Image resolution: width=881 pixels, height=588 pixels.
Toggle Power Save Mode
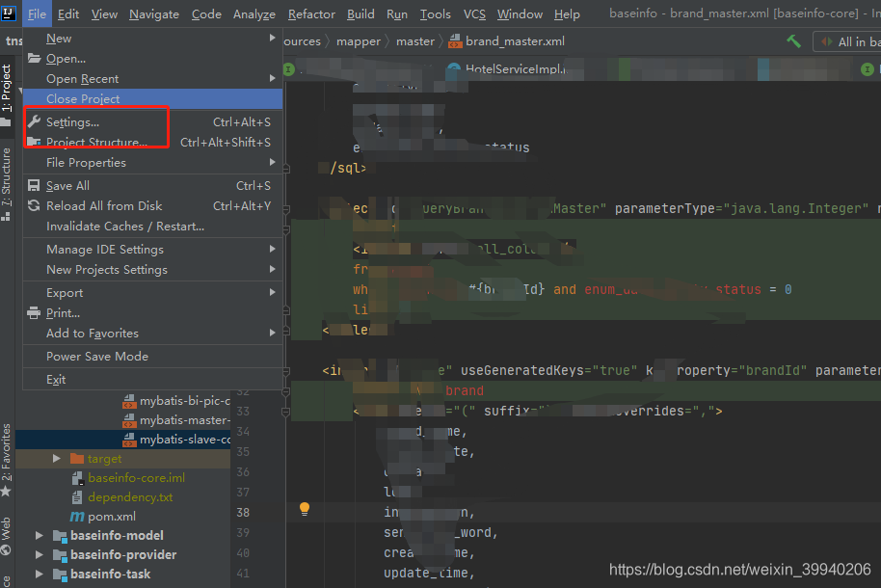152,356
